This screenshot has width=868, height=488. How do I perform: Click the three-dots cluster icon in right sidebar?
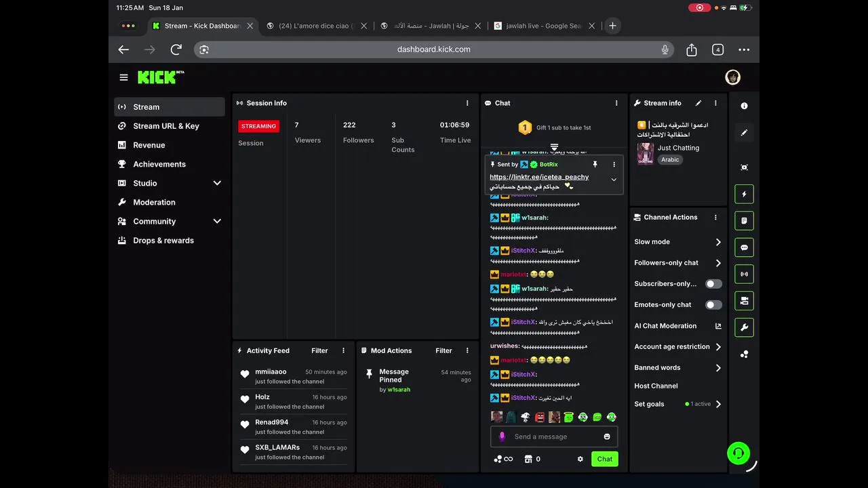pyautogui.click(x=744, y=354)
